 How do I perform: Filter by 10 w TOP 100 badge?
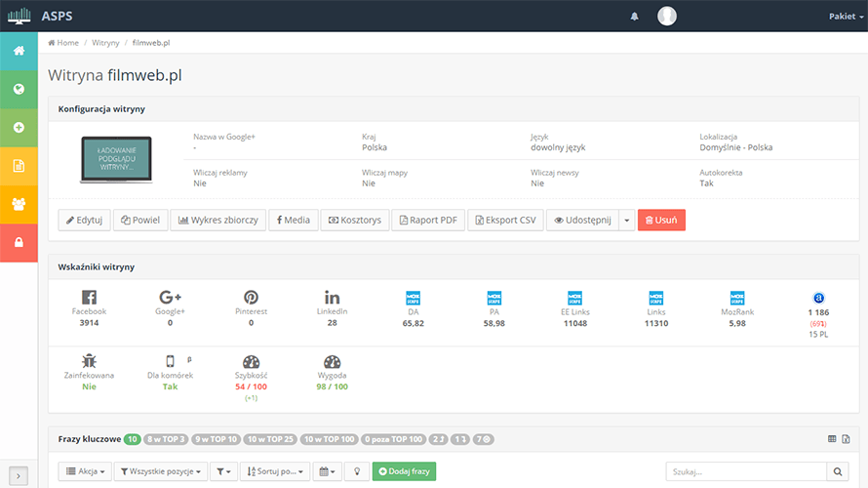tap(330, 439)
